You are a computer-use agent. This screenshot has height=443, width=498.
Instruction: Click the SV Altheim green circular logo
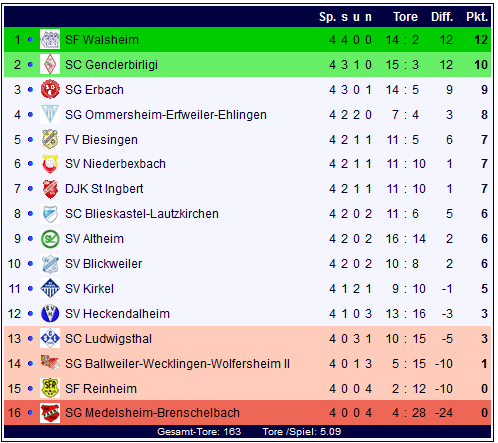pyautogui.click(x=50, y=239)
